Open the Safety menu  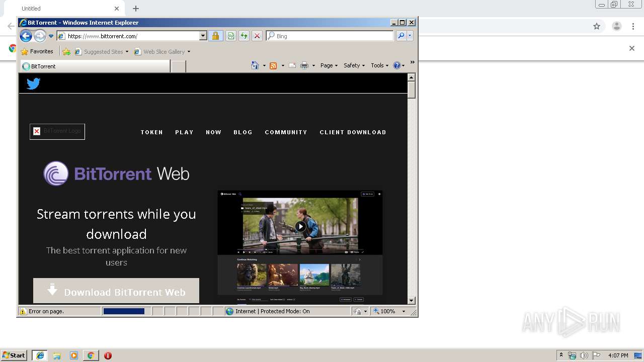coord(354,65)
